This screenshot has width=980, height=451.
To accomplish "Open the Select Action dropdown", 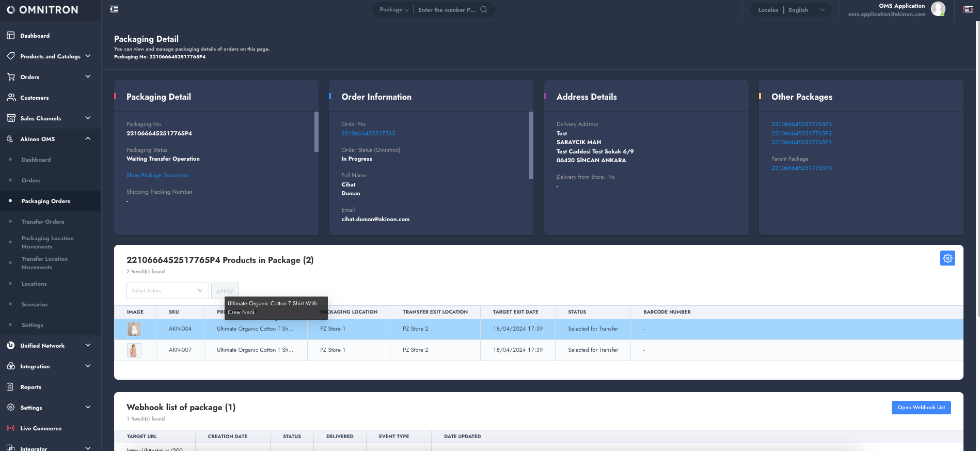I will pos(167,291).
